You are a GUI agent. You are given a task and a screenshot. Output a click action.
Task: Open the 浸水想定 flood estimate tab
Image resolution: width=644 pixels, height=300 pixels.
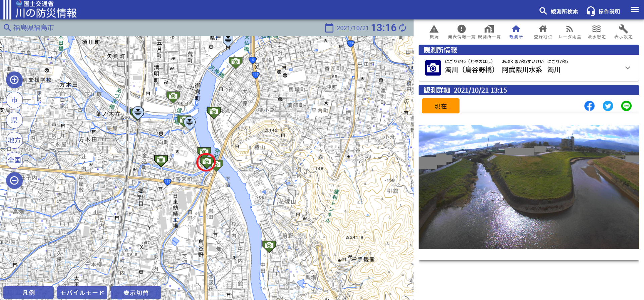[x=596, y=32]
